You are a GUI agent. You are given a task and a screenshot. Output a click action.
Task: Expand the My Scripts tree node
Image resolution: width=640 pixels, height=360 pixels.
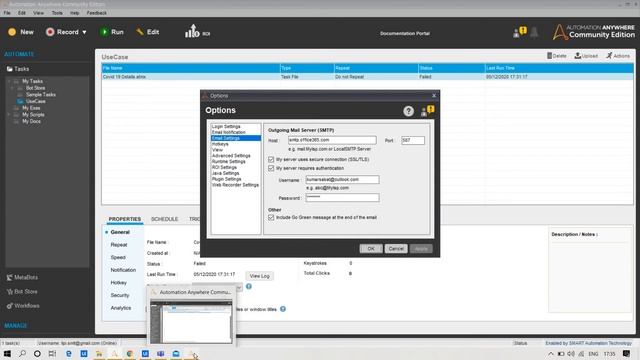click(9, 115)
